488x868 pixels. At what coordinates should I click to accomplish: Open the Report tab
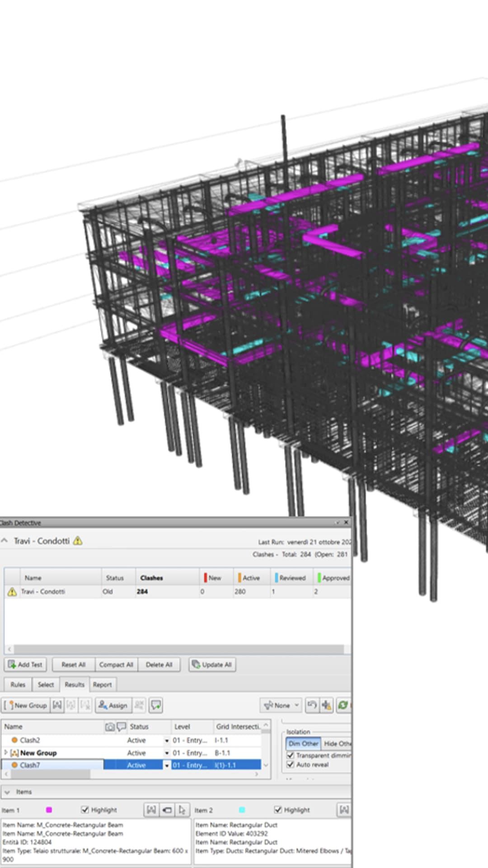(x=102, y=684)
